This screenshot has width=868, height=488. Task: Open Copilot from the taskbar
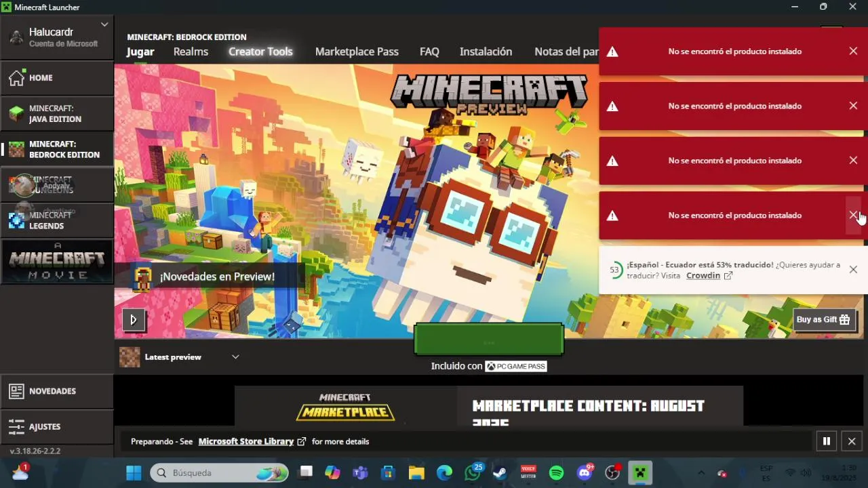[332, 472]
